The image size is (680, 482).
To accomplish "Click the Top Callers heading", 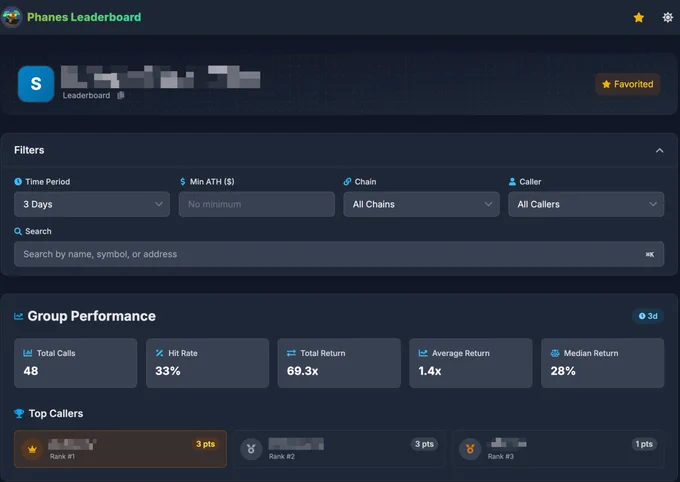I will (56, 413).
